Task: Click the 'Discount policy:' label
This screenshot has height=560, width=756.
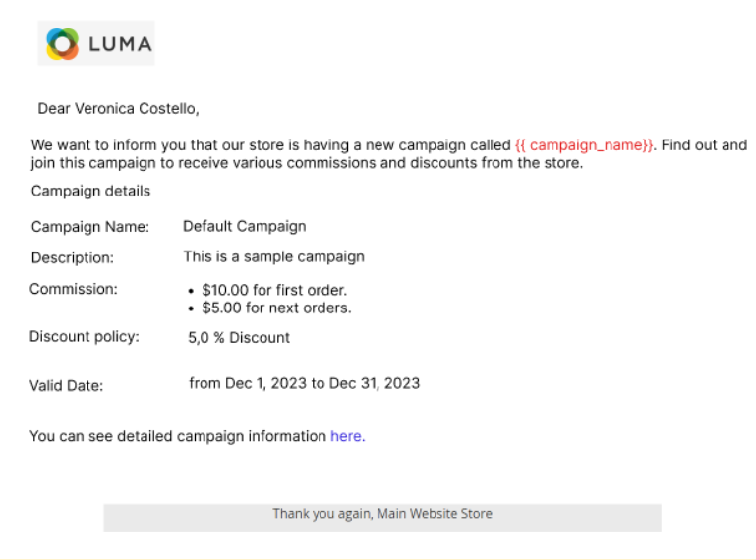Action: [85, 336]
